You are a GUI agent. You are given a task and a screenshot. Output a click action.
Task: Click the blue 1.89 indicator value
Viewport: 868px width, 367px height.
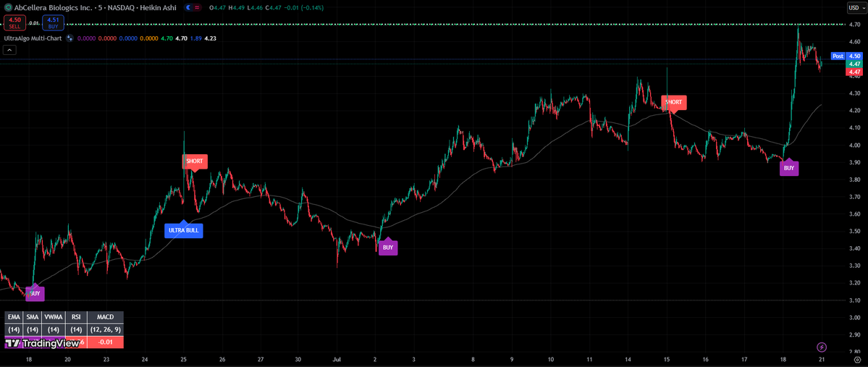pyautogui.click(x=196, y=38)
